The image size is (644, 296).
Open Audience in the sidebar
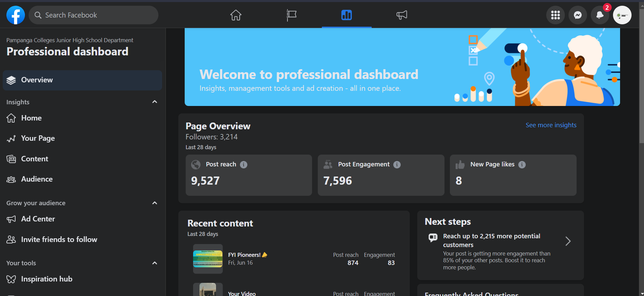[82, 179]
